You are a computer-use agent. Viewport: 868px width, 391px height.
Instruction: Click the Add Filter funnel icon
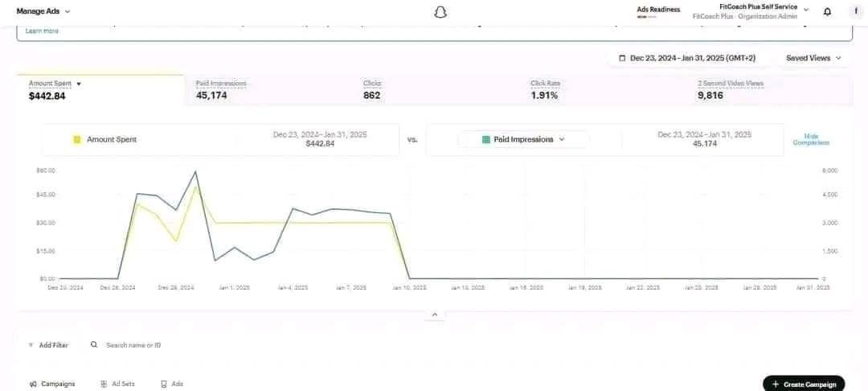31,345
